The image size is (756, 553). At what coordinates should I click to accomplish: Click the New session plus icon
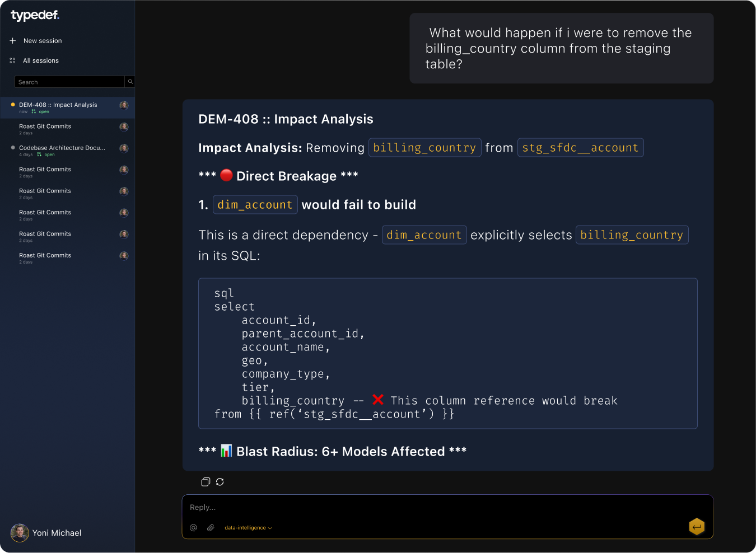click(x=13, y=40)
